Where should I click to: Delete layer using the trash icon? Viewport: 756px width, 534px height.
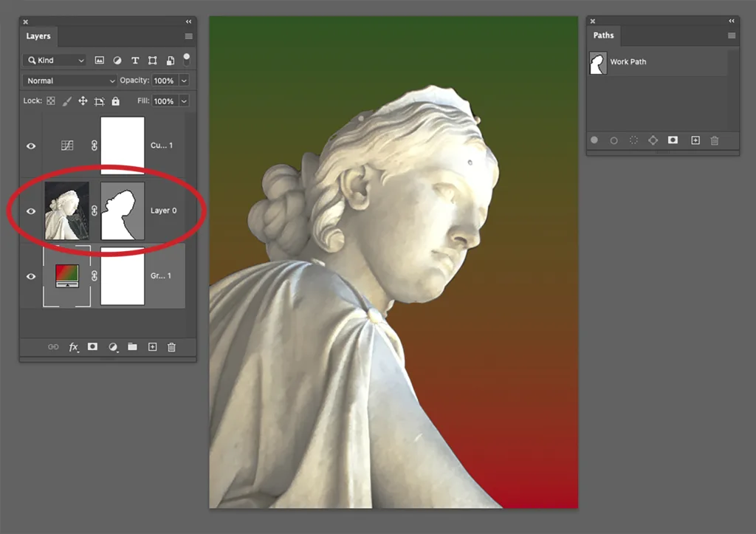point(171,347)
